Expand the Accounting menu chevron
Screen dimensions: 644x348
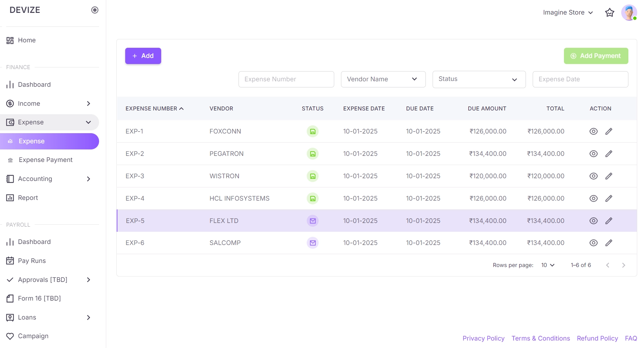89,179
